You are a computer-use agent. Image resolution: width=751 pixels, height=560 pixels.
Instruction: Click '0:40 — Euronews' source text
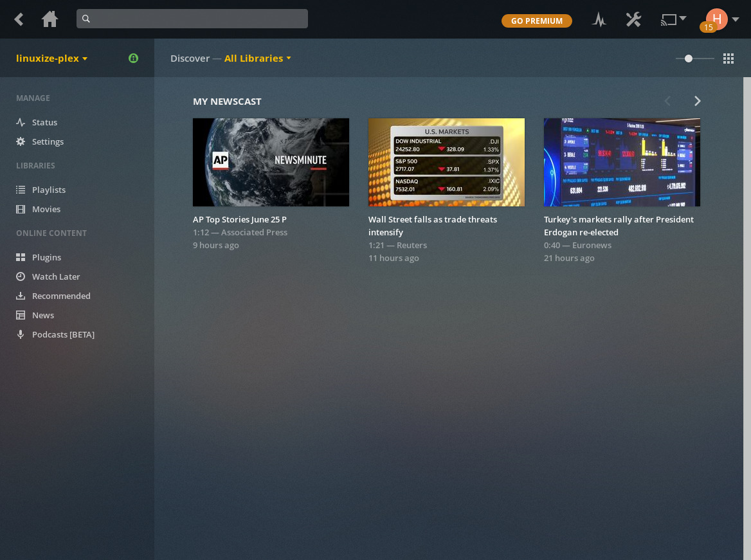tap(577, 245)
